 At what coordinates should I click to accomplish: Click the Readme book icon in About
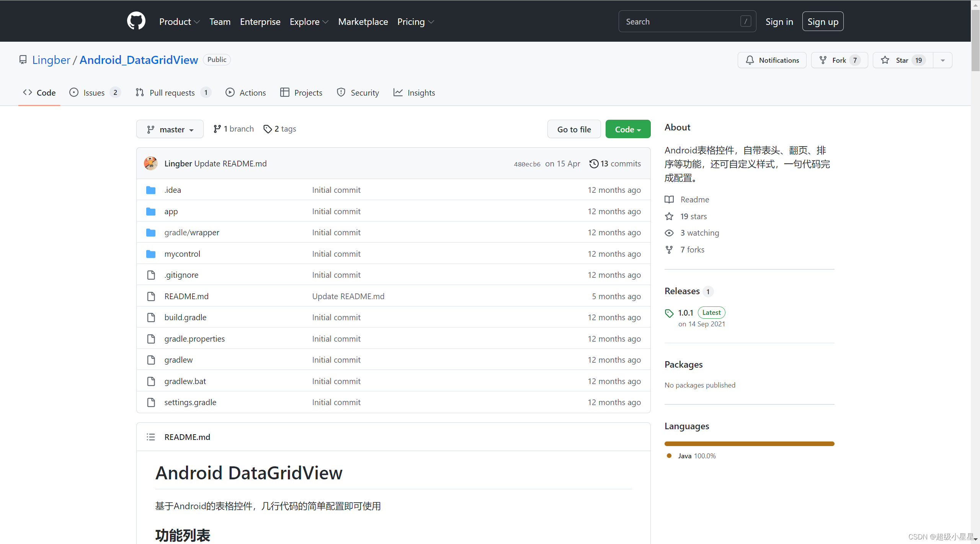[669, 200]
